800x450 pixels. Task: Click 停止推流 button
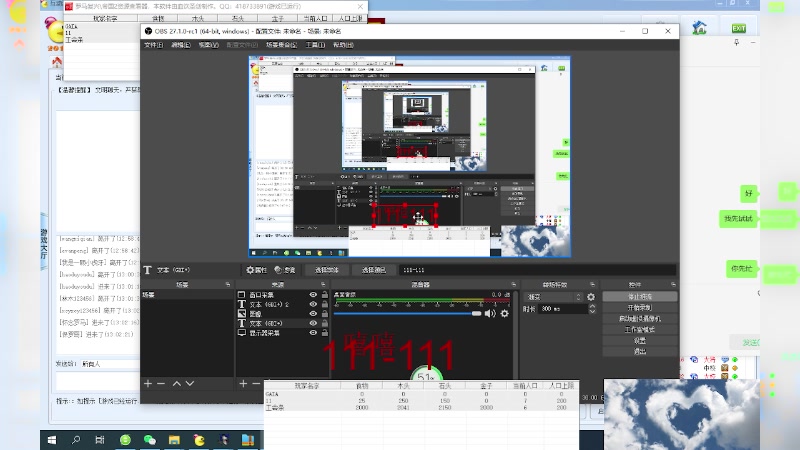click(640, 296)
